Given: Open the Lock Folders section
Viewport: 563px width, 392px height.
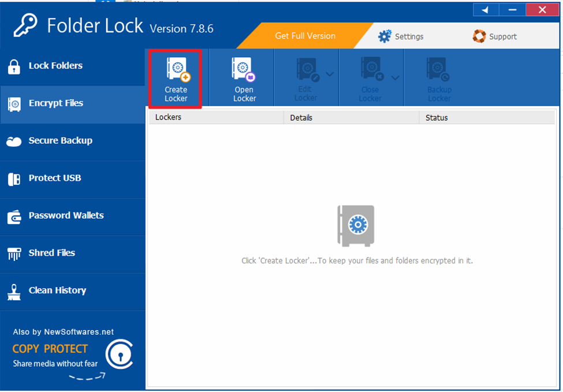Looking at the screenshot, I should click(x=73, y=66).
